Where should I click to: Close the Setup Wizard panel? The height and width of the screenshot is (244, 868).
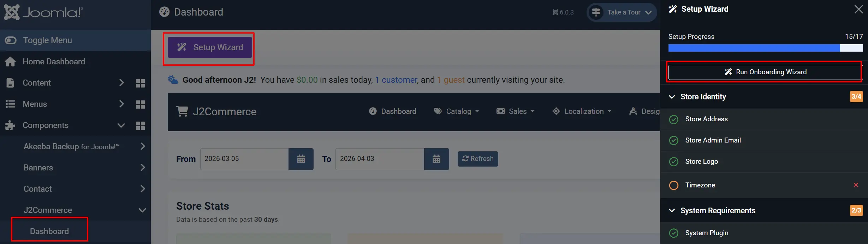[859, 9]
